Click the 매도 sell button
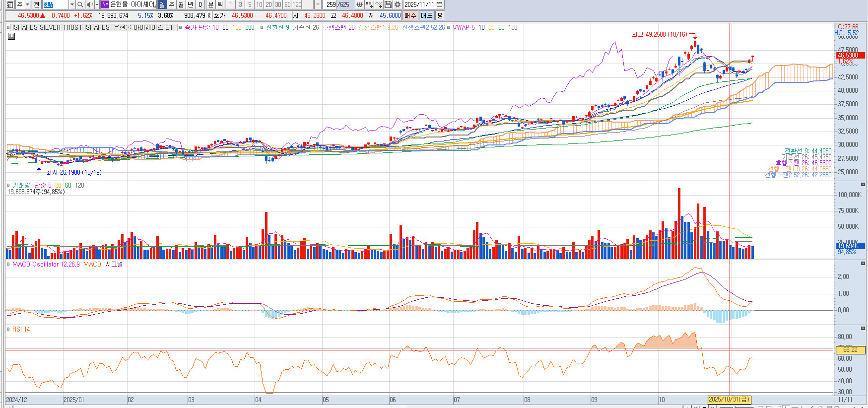This screenshot has height=408, width=868. [426, 15]
